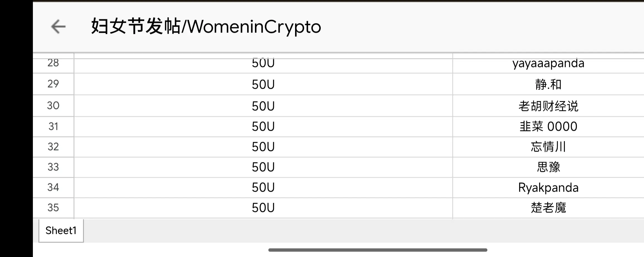Click the cell containing 静.和
Screen dimensions: 644x257
[548, 84]
